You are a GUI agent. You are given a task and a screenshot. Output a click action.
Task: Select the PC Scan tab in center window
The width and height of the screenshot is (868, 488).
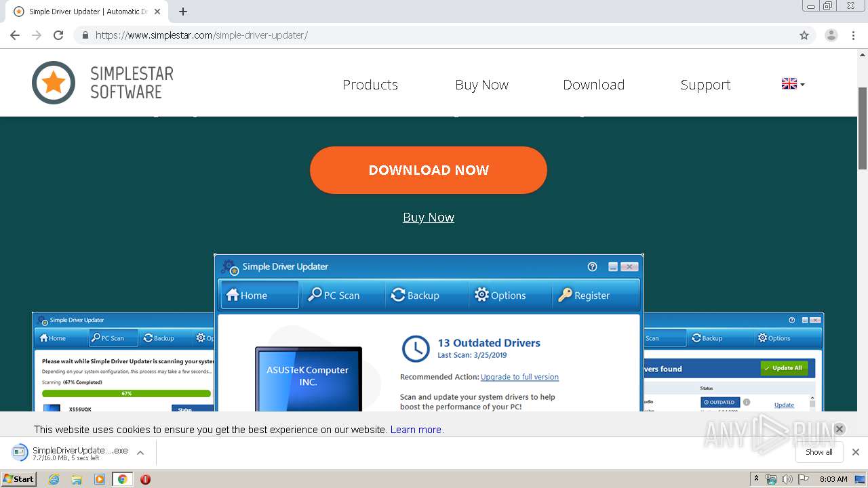[334, 295]
